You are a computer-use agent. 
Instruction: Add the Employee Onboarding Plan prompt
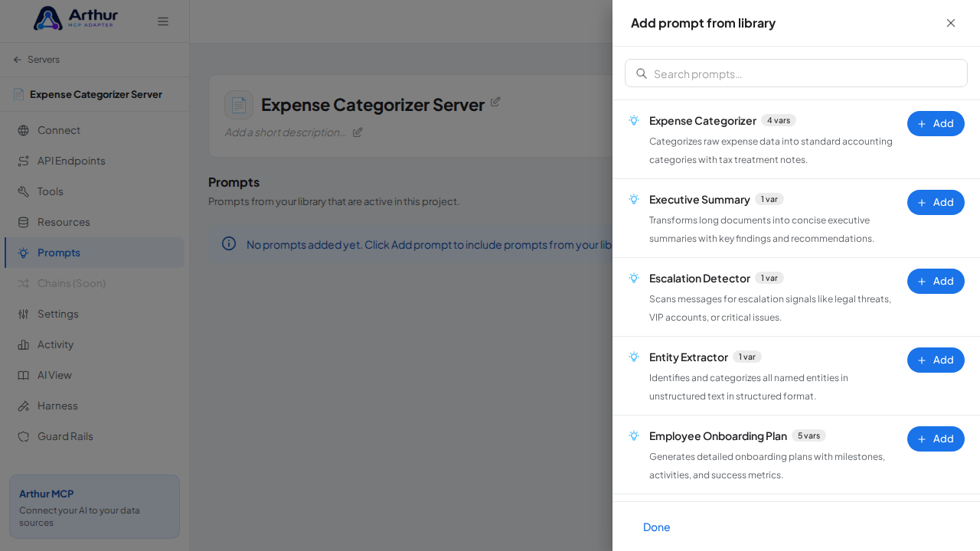[936, 439]
